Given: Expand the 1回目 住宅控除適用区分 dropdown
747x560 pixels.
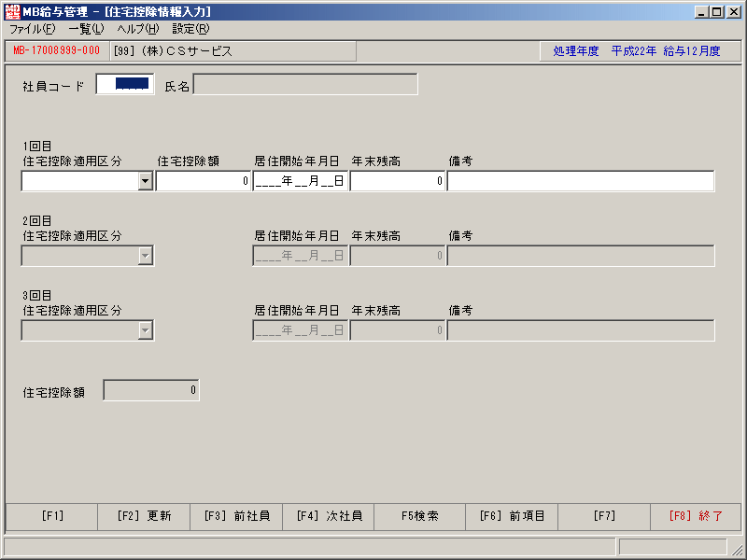Looking at the screenshot, I should point(146,181).
